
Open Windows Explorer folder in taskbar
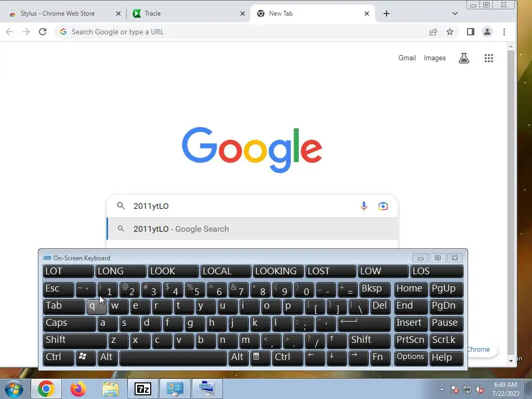tap(111, 389)
